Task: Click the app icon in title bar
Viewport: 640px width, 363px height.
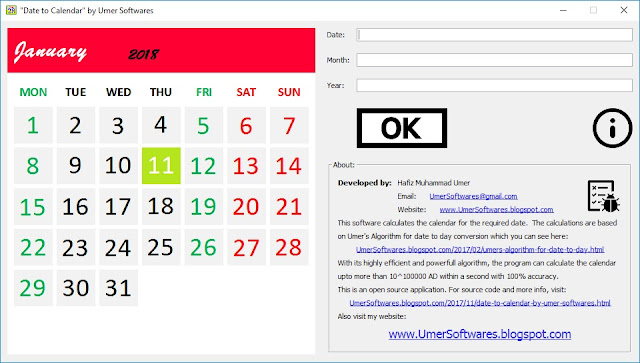Action: tap(11, 10)
